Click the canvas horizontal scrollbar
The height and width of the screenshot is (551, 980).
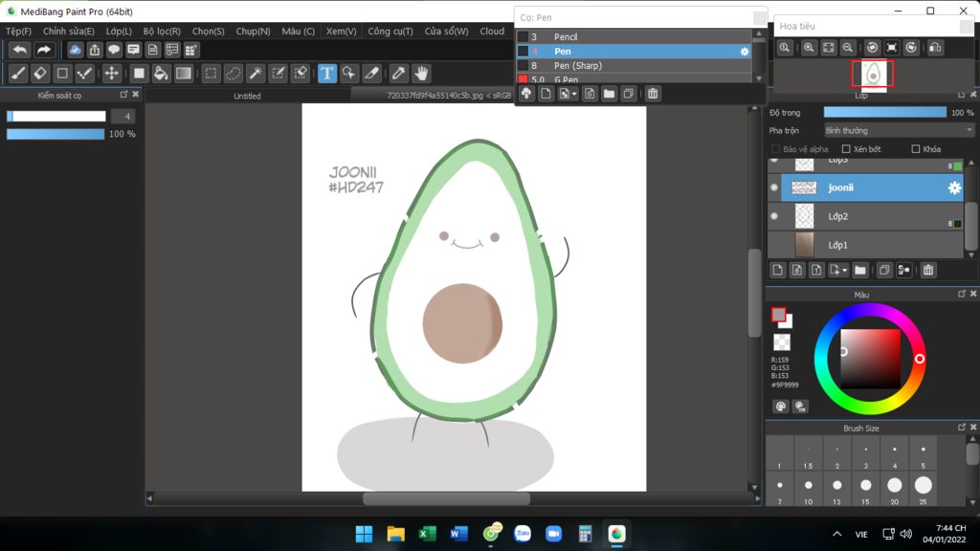pyautogui.click(x=446, y=498)
